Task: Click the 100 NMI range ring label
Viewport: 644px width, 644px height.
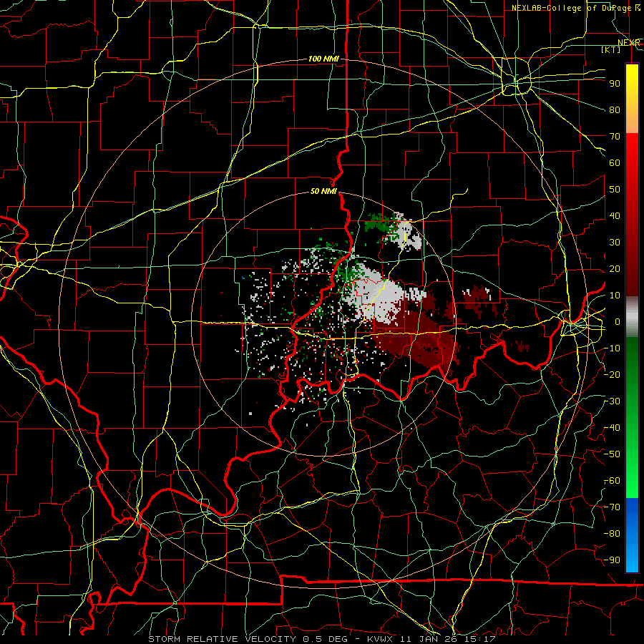Action: point(323,59)
